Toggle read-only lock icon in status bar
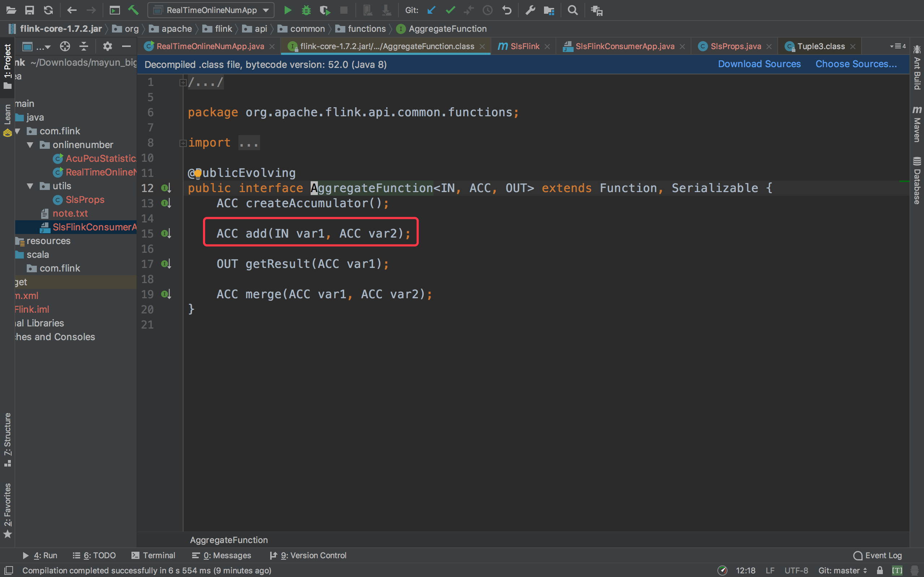 [880, 570]
